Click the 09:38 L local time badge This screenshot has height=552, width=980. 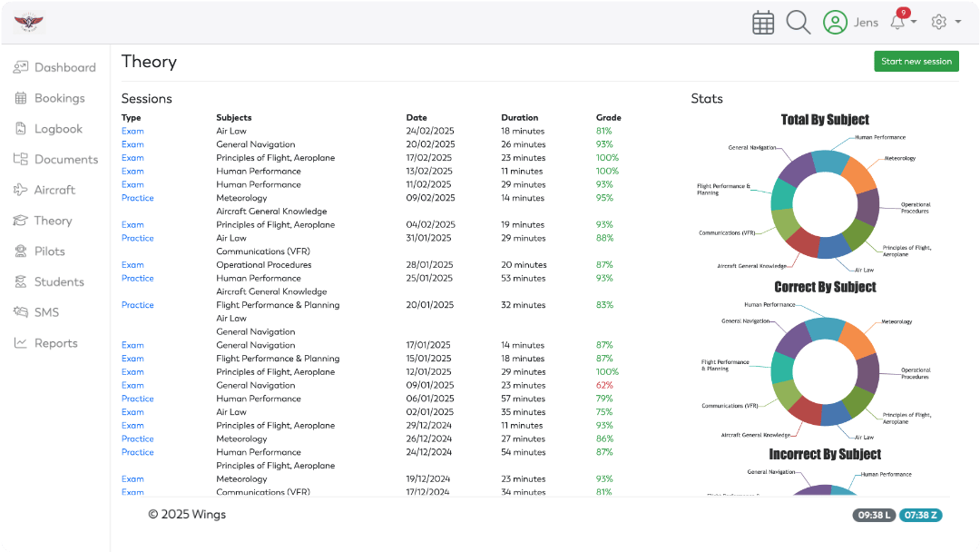(x=874, y=515)
